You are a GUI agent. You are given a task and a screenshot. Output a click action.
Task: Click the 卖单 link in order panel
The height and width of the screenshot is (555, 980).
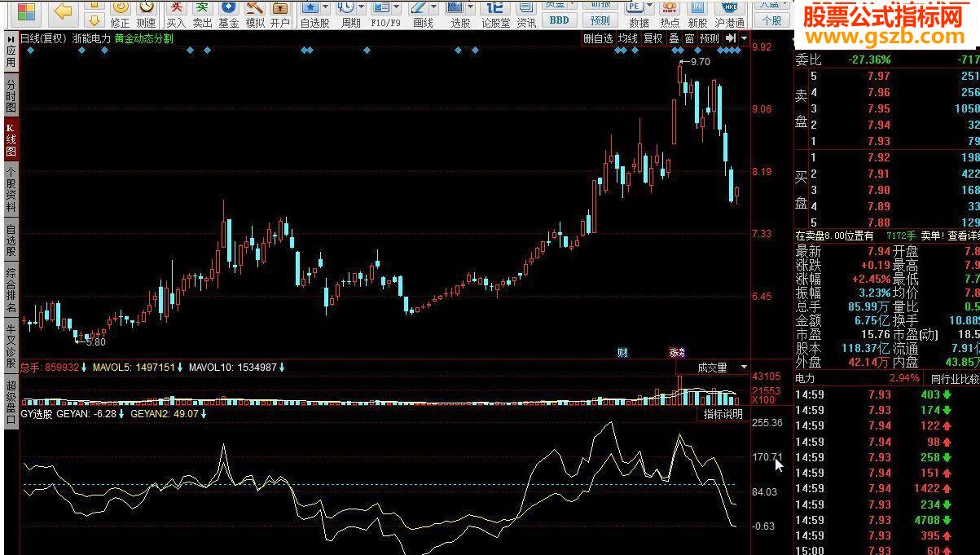[x=932, y=236]
